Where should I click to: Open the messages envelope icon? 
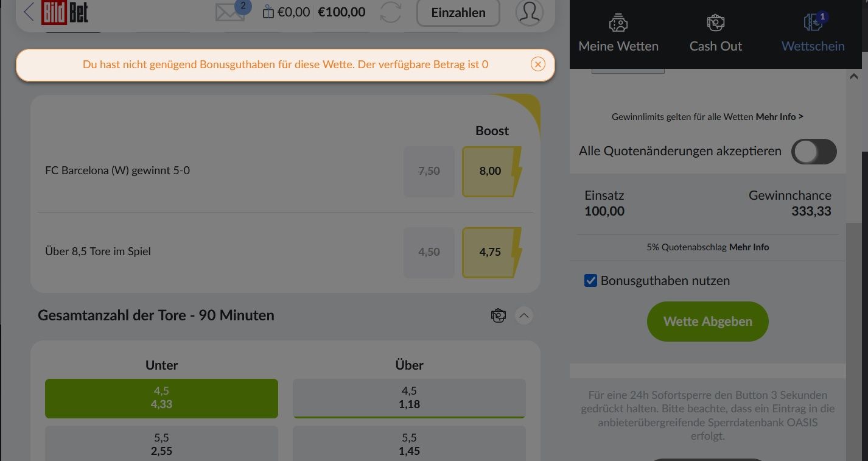pyautogui.click(x=230, y=12)
